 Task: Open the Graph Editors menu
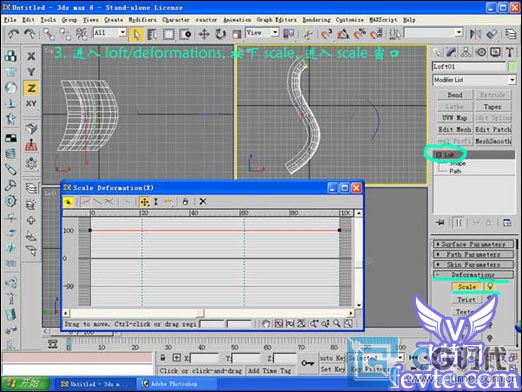tap(276, 20)
